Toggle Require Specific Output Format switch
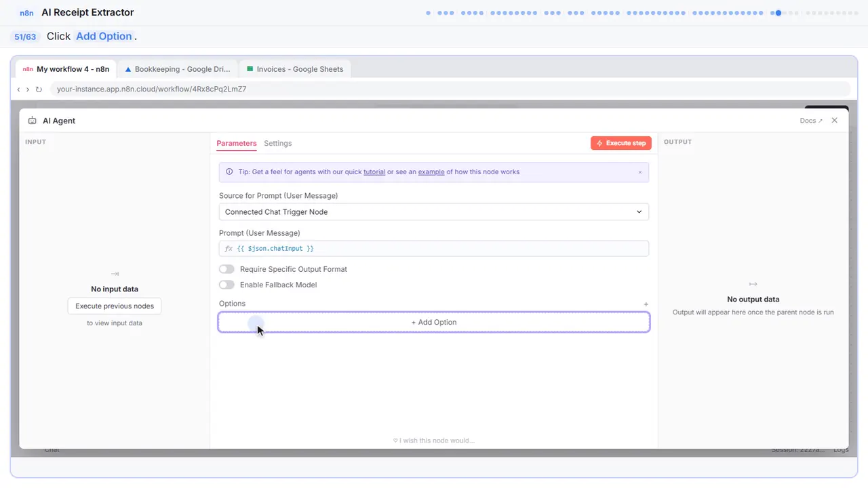The height and width of the screenshot is (488, 868). (x=226, y=269)
